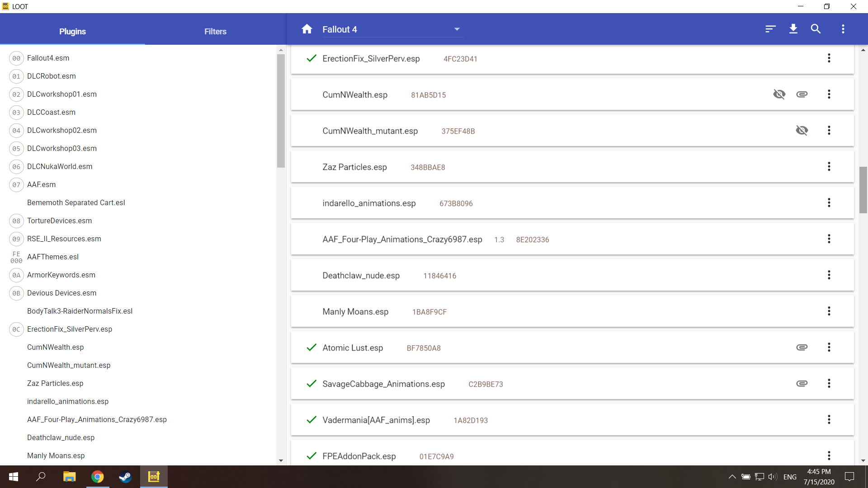This screenshot has height=488, width=868.
Task: Toggle hidden messages eye on CumNWealth.esp
Action: [779, 94]
